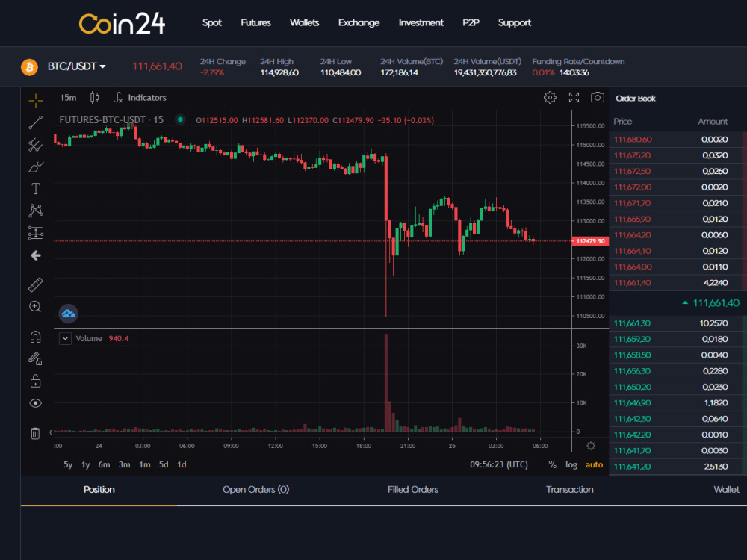Image resolution: width=747 pixels, height=560 pixels.
Task: Click the back arrow icon in chart toolbar
Action: (x=36, y=255)
